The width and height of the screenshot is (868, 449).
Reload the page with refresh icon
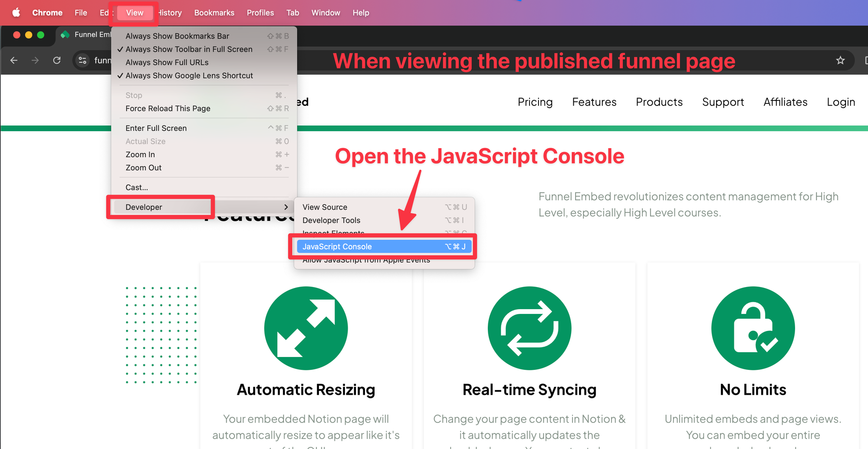[x=57, y=60]
